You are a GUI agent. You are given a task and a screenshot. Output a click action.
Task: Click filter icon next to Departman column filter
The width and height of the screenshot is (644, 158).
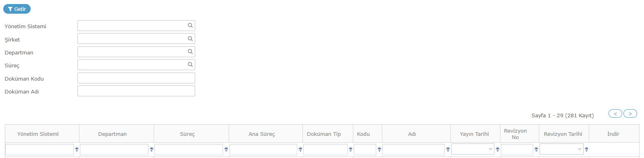pyautogui.click(x=152, y=150)
